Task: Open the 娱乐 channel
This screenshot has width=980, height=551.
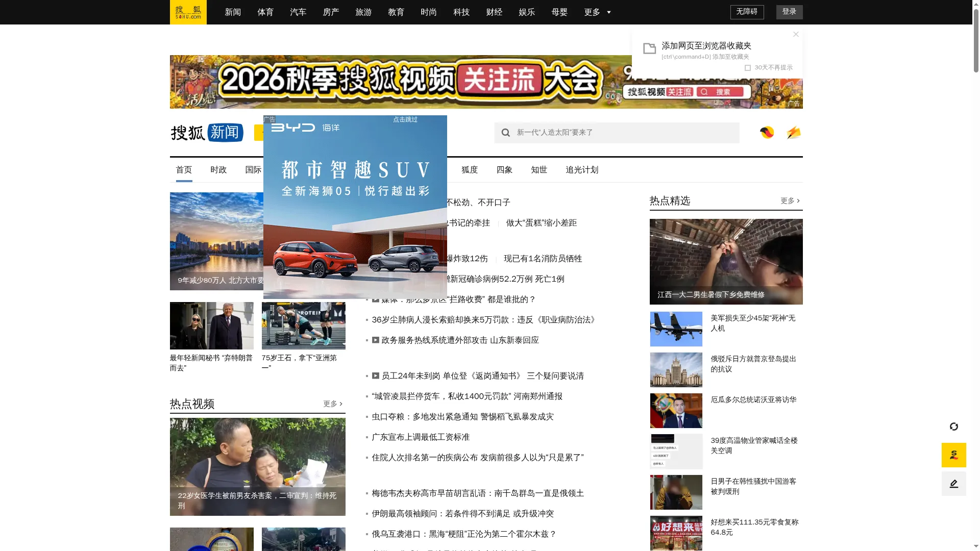Action: (x=527, y=12)
